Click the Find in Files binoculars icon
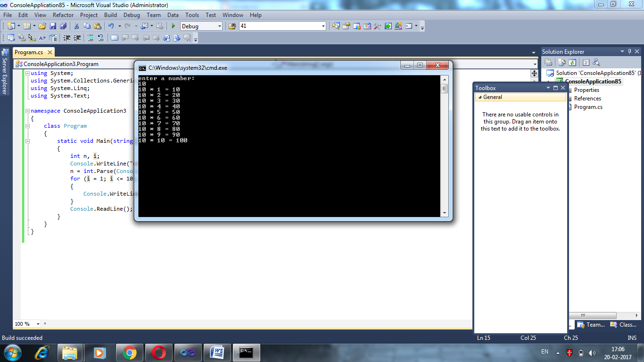Image resolution: width=644 pixels, height=362 pixels. click(x=232, y=26)
